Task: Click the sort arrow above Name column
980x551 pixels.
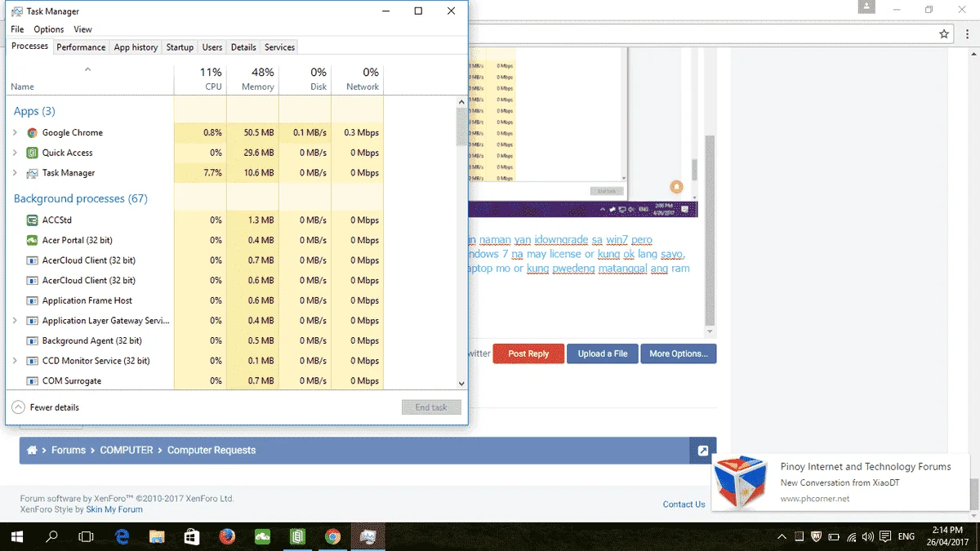Action: pos(87,69)
